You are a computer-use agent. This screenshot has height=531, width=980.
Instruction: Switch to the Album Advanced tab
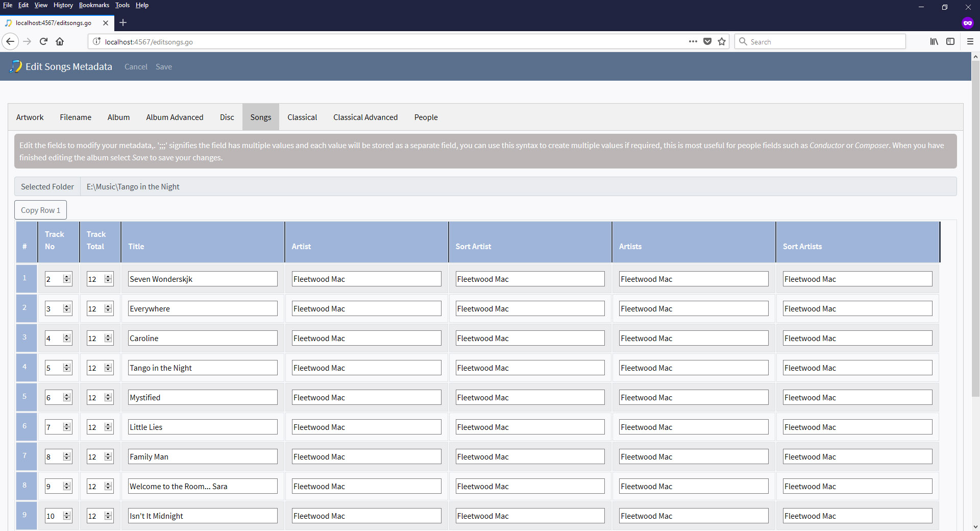pyautogui.click(x=175, y=117)
